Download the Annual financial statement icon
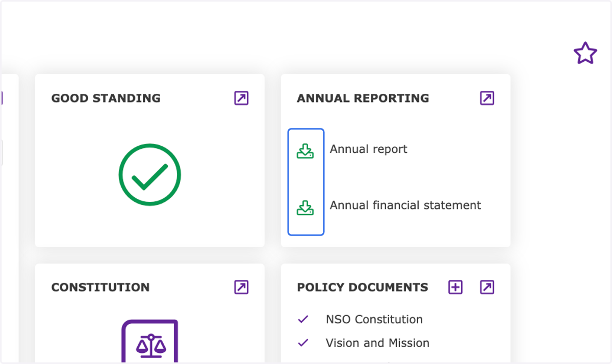Image resolution: width=612 pixels, height=364 pixels. pyautogui.click(x=305, y=207)
